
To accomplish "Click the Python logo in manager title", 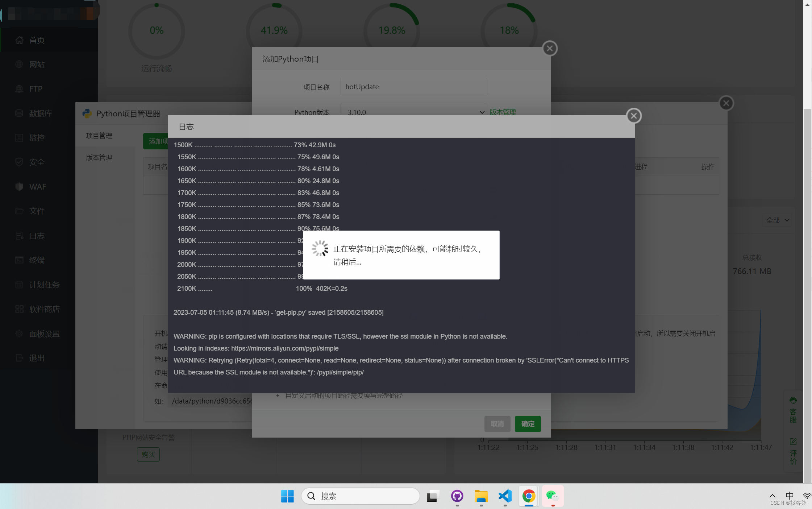I will 87,113.
